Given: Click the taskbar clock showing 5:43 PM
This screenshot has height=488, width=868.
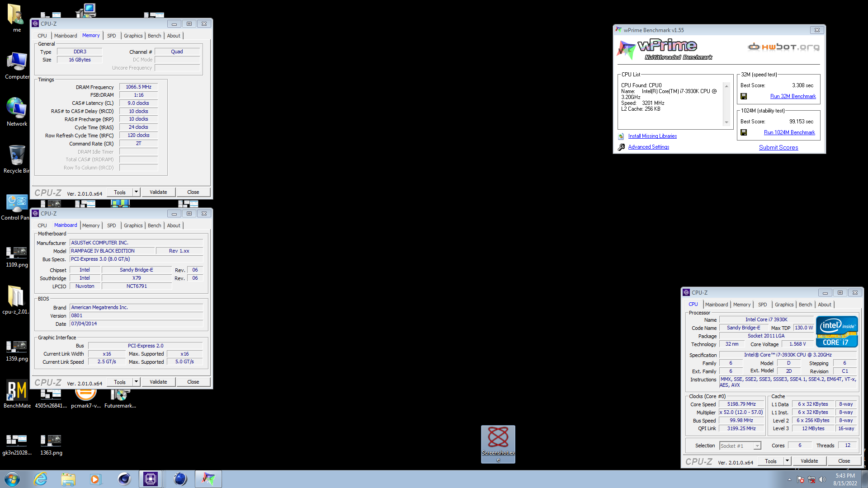Looking at the screenshot, I should point(845,479).
